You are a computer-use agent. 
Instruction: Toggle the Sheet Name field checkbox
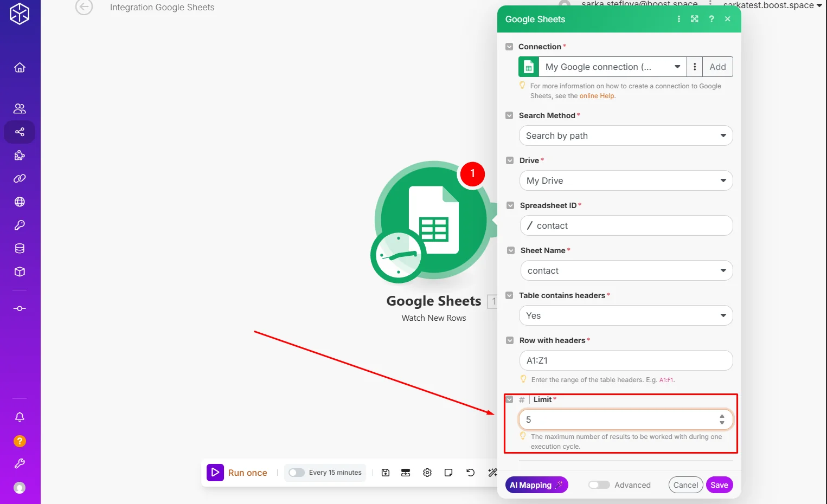tap(511, 250)
